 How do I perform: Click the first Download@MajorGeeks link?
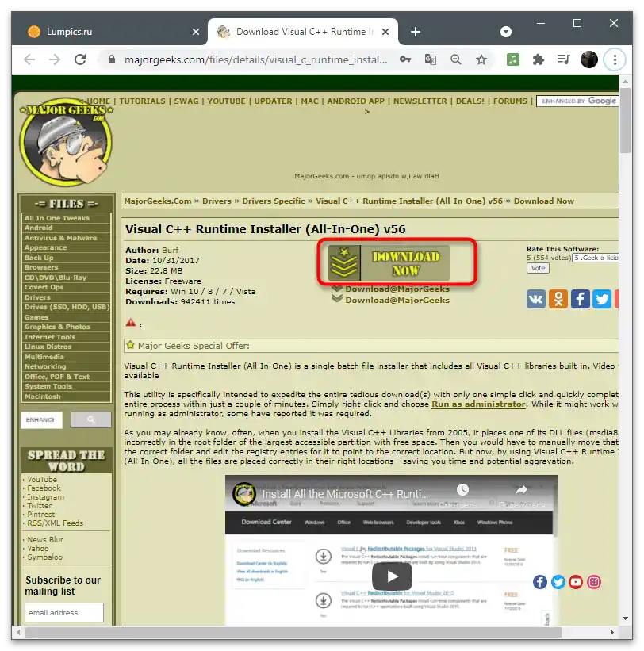pos(397,289)
